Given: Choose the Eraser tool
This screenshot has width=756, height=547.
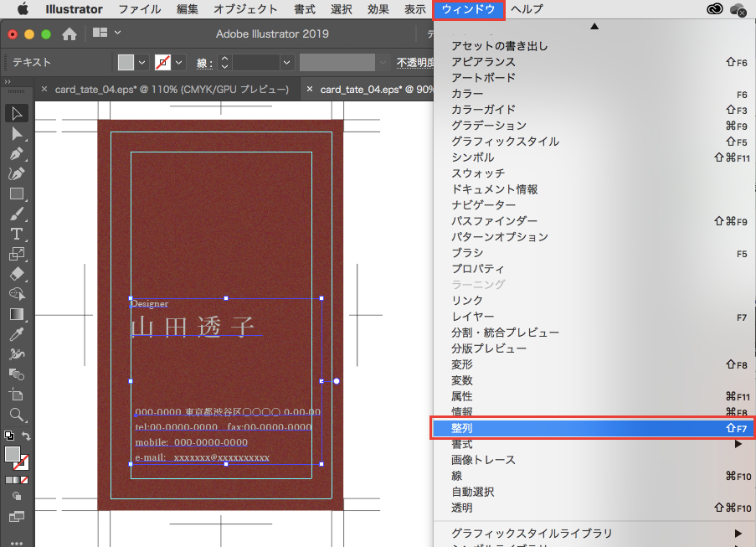Looking at the screenshot, I should pyautogui.click(x=16, y=274).
